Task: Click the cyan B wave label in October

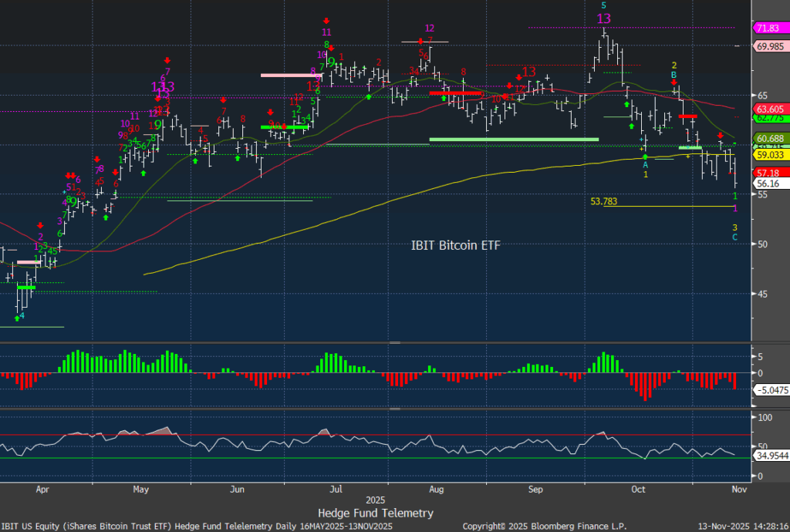Action: pyautogui.click(x=674, y=75)
